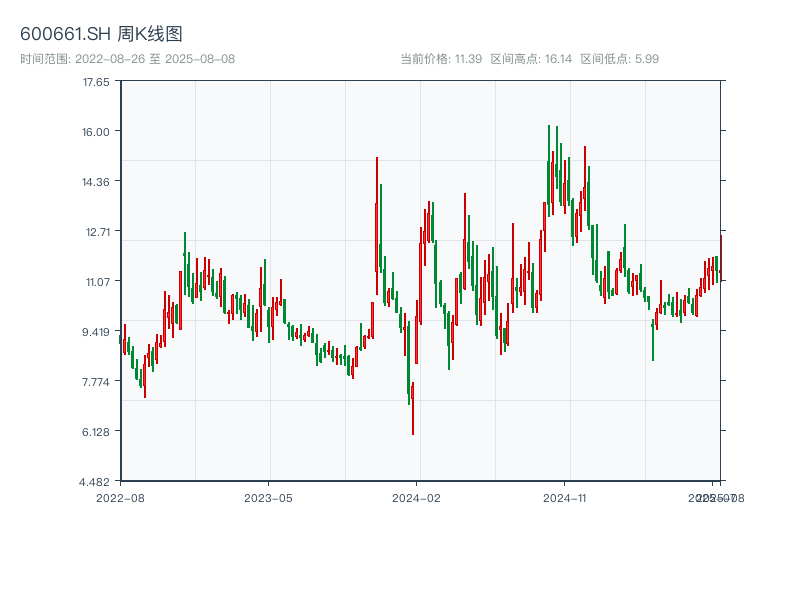Click the y-axis label 4.482

(94, 482)
